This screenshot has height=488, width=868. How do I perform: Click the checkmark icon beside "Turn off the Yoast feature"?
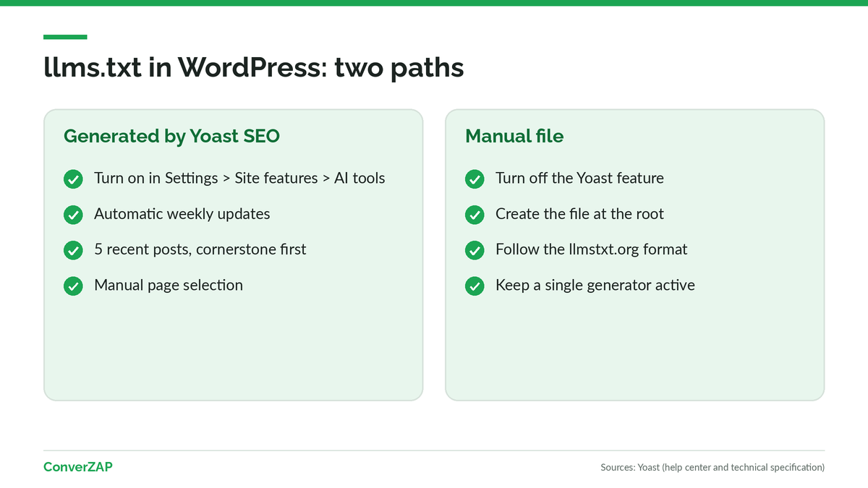[475, 179]
